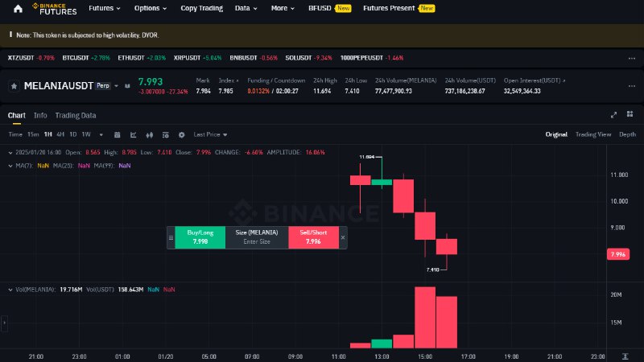This screenshot has height=362, width=644.
Task: Click the 11.694 high price label
Action: click(367, 157)
